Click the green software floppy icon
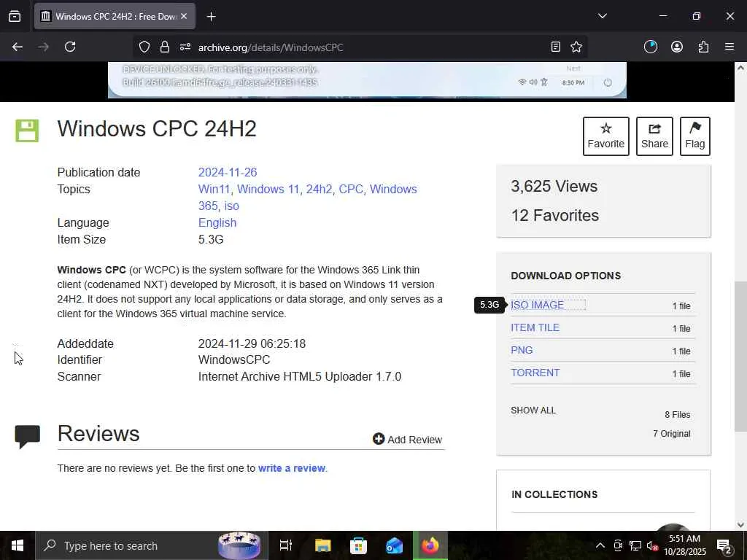Image resolution: width=747 pixels, height=560 pixels. (x=27, y=131)
